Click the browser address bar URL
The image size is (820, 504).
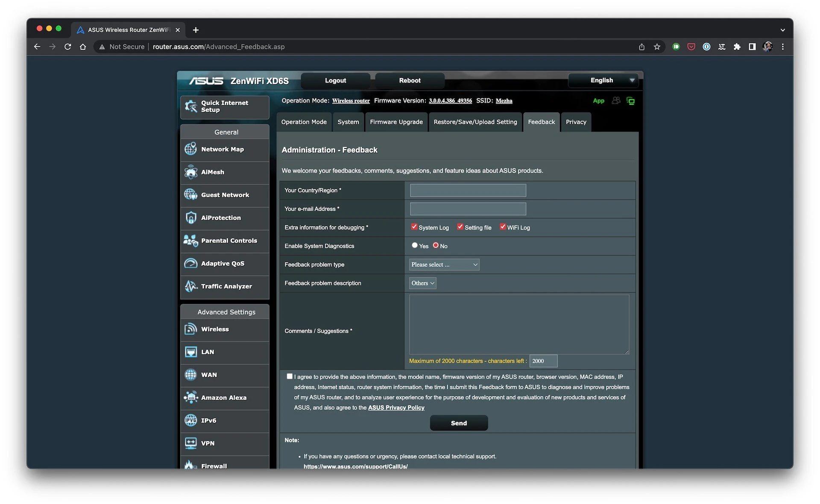click(x=219, y=47)
